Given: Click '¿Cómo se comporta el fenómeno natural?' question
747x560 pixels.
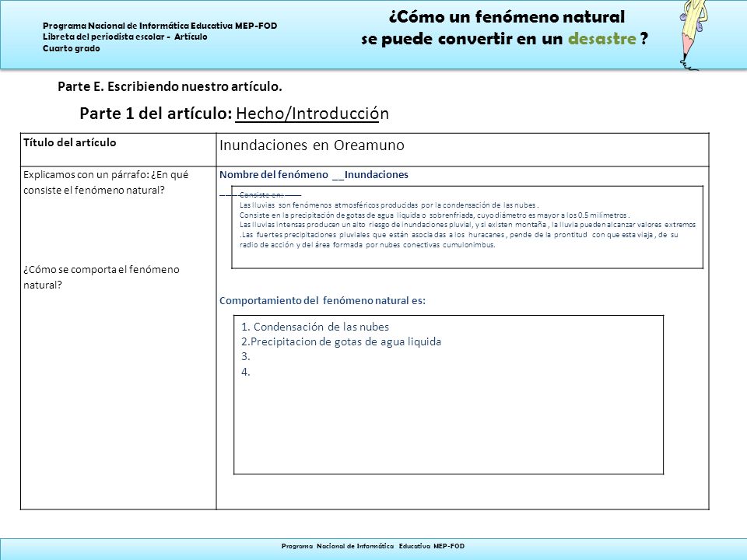Looking at the screenshot, I should pos(101,277).
